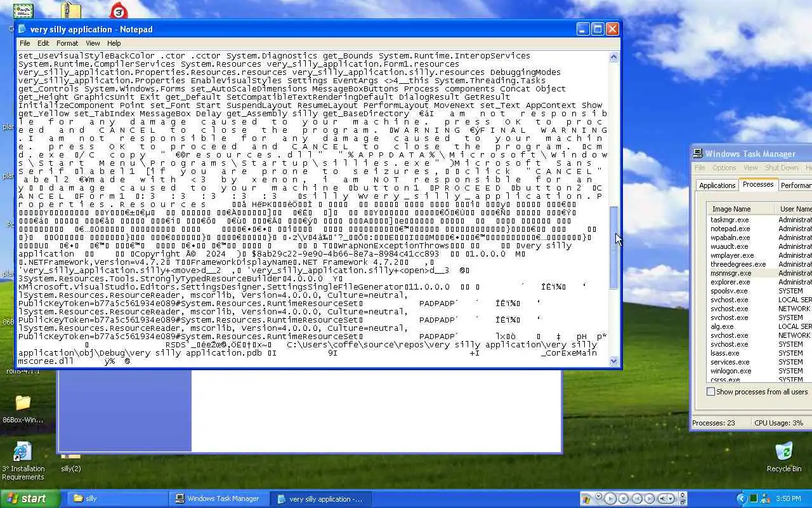812x508 pixels.
Task: Open Notepad's File menu
Action: click(x=25, y=43)
